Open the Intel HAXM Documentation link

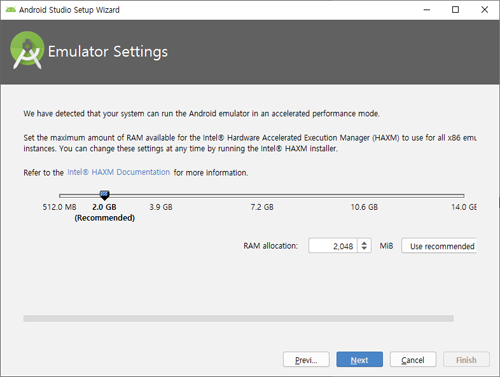[x=119, y=172]
